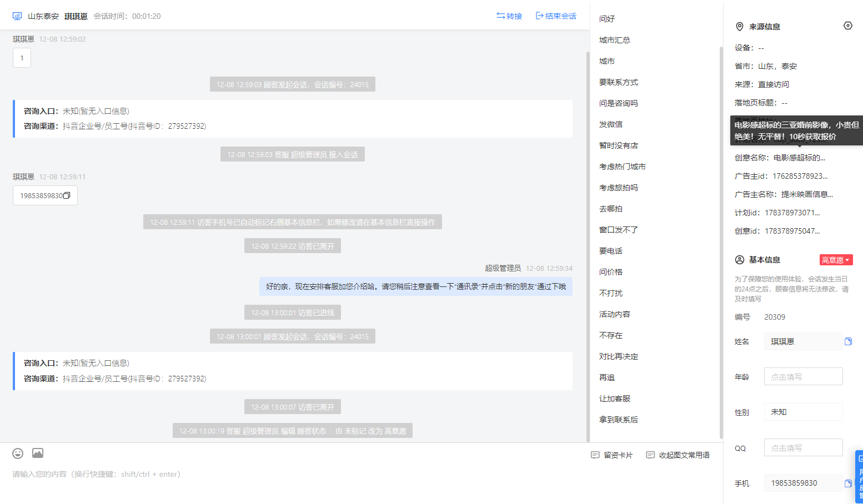Click the 广告主id value 176285378923...
The width and height of the screenshot is (863, 504).
(800, 176)
